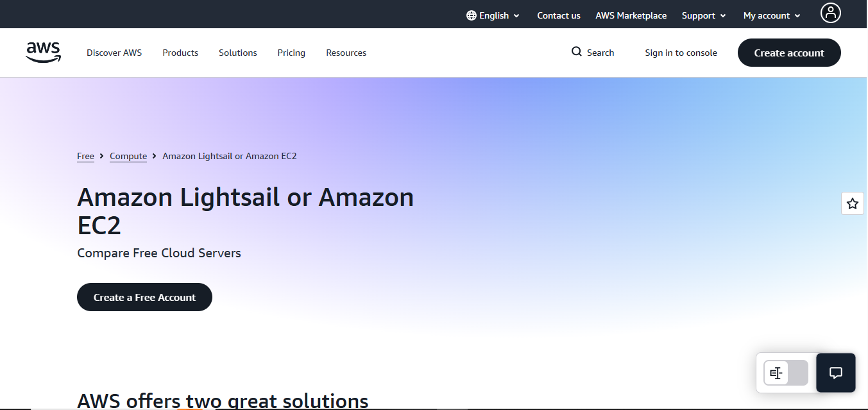Go to AWS Marketplace
Screen dimensions: 868x410
click(x=631, y=15)
